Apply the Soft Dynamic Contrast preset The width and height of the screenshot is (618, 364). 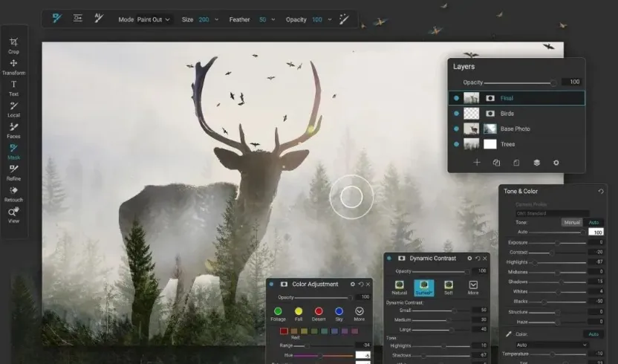tap(449, 287)
